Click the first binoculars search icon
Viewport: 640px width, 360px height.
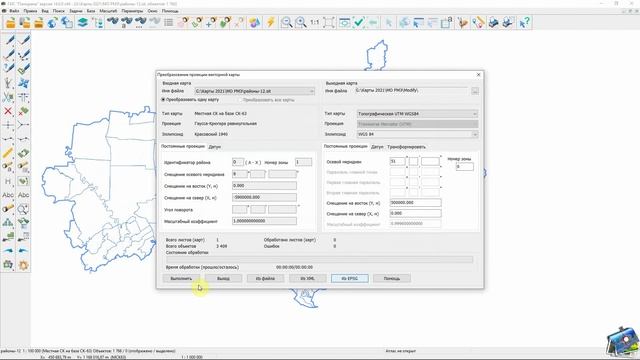coord(113,22)
